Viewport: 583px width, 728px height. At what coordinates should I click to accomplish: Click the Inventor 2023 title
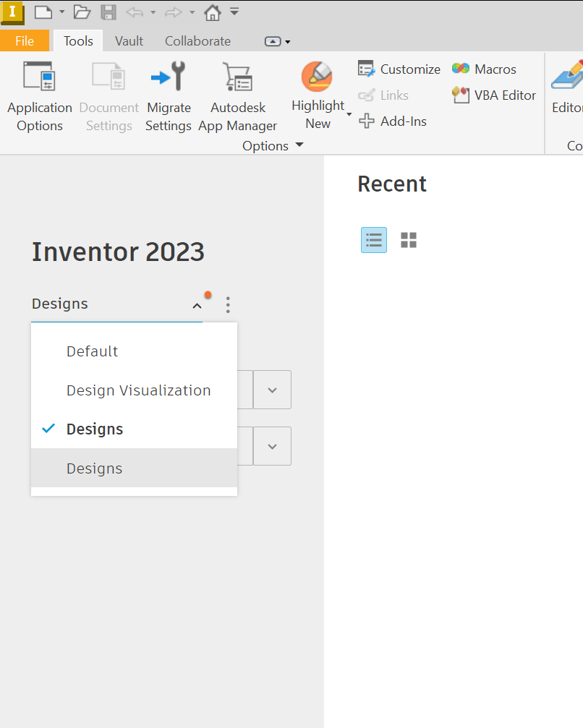(118, 252)
